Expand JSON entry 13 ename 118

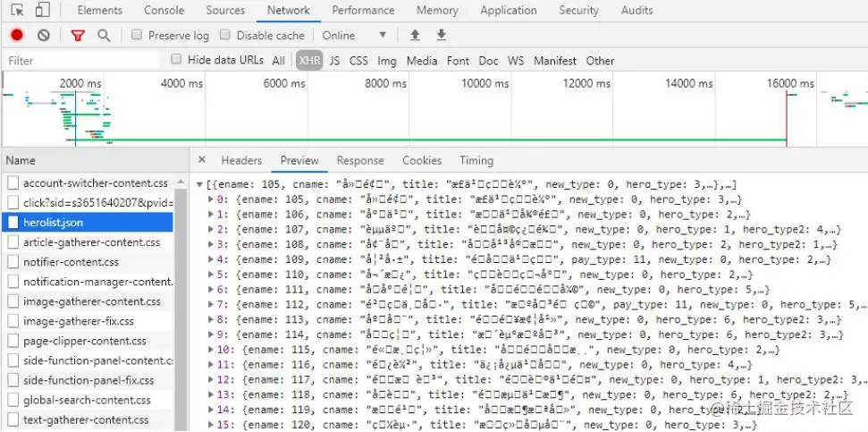pyautogui.click(x=211, y=394)
